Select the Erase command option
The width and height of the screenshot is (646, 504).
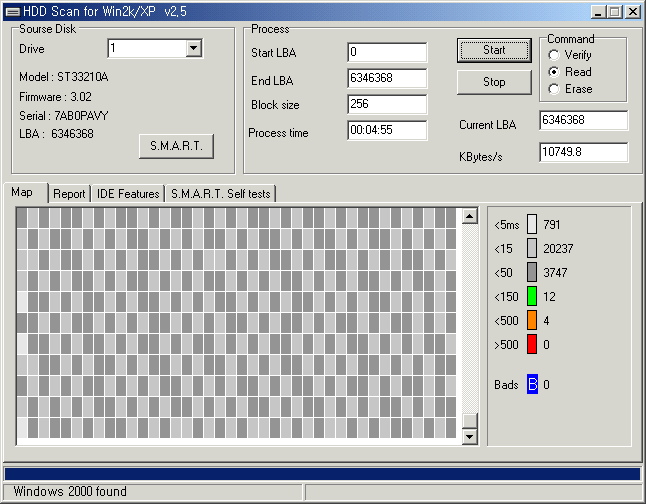point(554,89)
